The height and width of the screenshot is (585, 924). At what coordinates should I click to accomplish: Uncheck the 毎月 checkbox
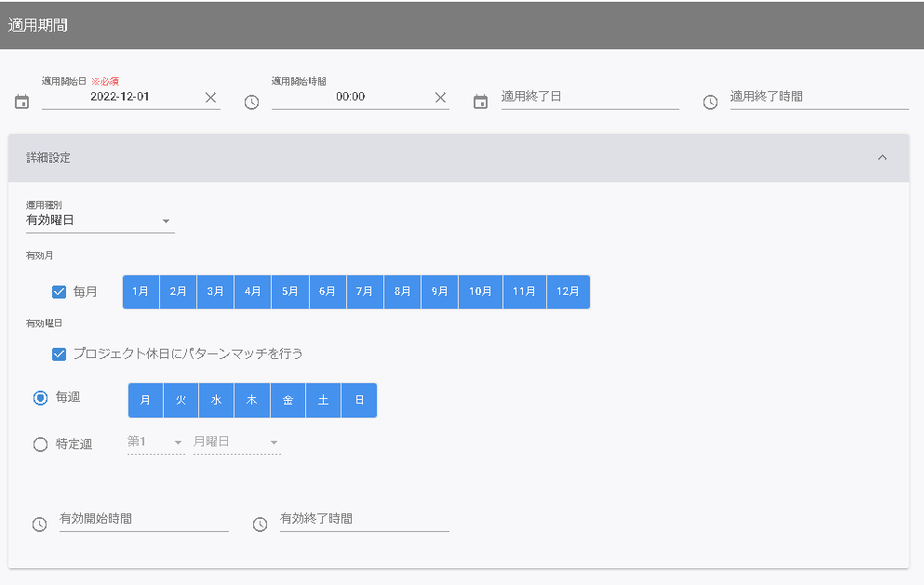pos(60,292)
